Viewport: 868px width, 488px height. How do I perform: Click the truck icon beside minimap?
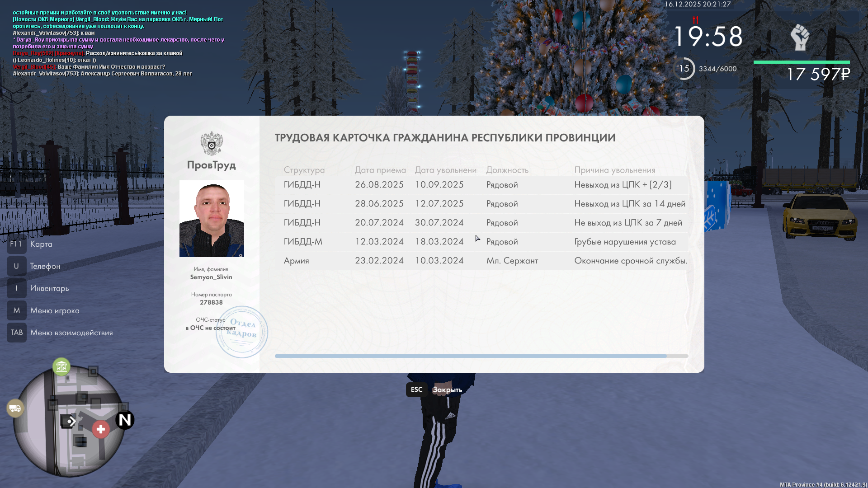(x=15, y=408)
